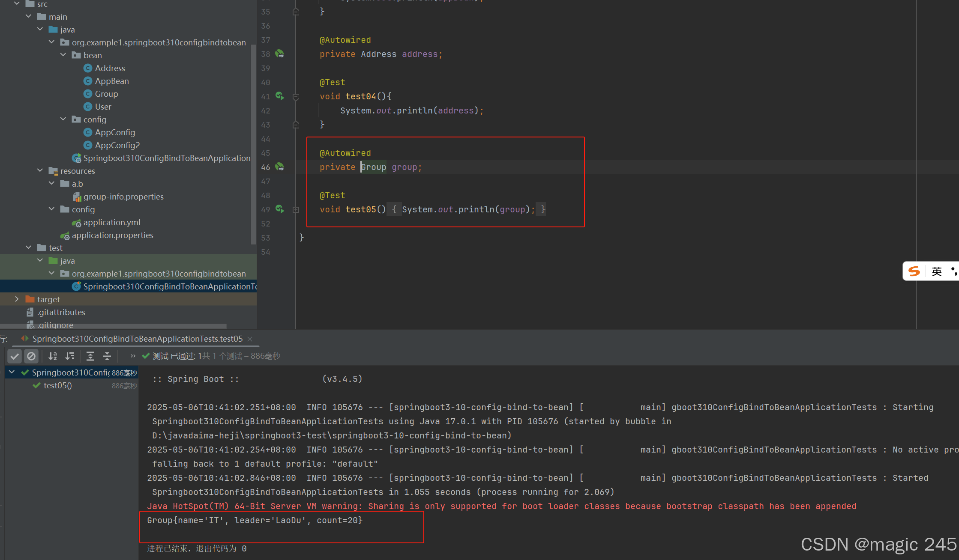The height and width of the screenshot is (560, 959).
Task: Click run gutter icon for test04
Action: click(280, 96)
